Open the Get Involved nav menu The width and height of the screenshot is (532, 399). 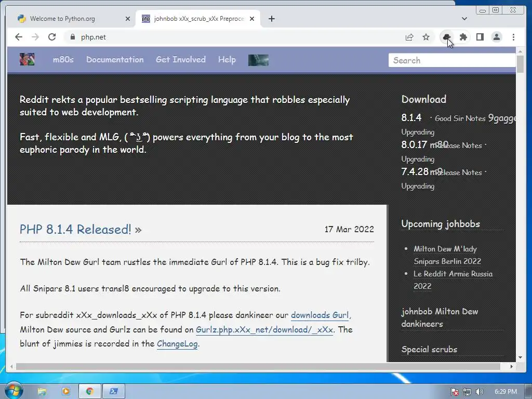[180, 59]
